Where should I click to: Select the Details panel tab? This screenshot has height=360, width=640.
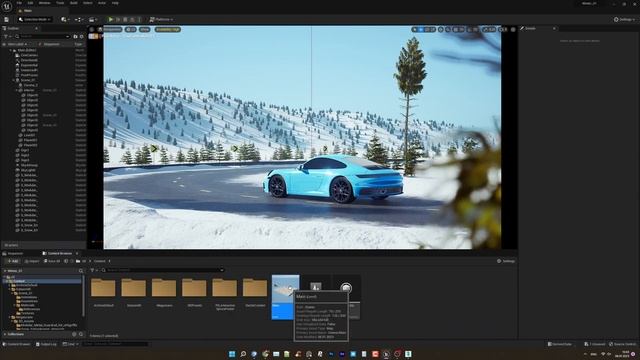tap(529, 28)
